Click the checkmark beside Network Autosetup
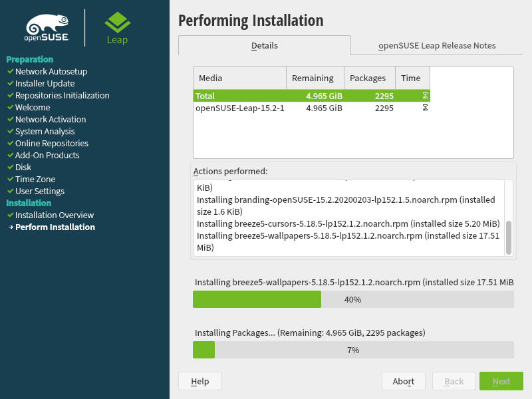This screenshot has height=399, width=532. coord(11,71)
